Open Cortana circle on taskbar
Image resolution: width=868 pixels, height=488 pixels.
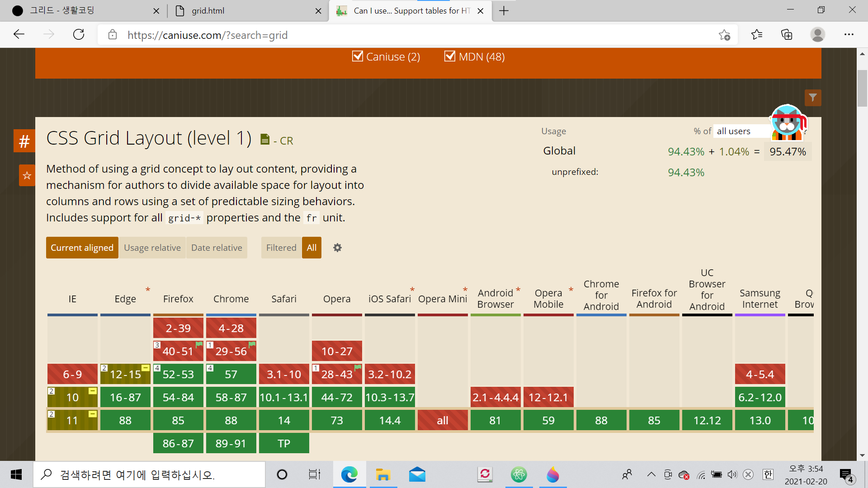tap(282, 474)
